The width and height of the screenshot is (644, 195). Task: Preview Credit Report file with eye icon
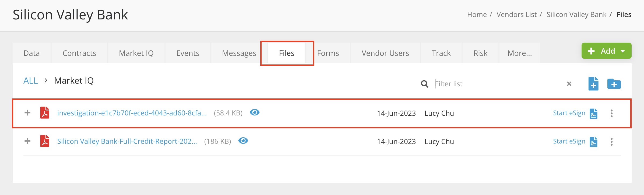[243, 141]
